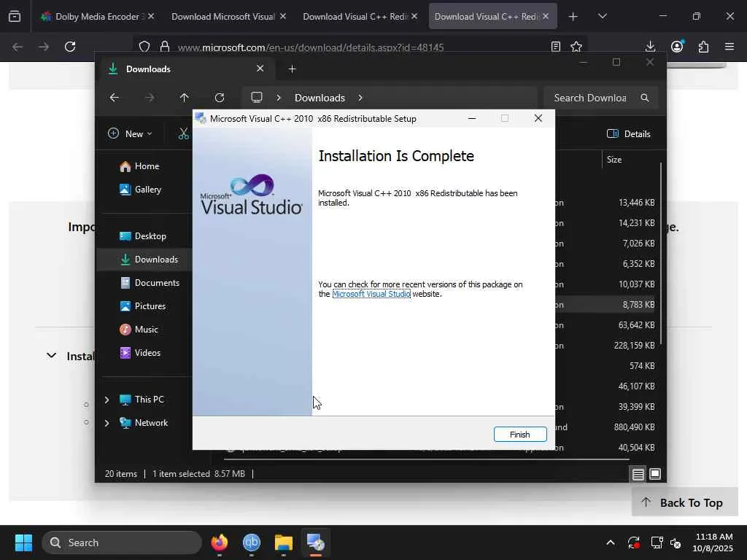Click the 13,446 KB file size

click(x=636, y=203)
